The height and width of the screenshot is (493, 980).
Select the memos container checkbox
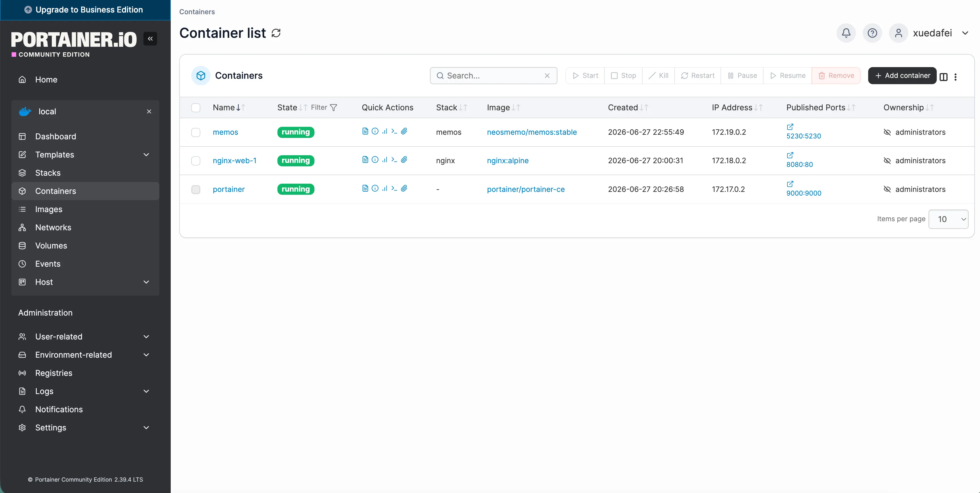tap(196, 132)
